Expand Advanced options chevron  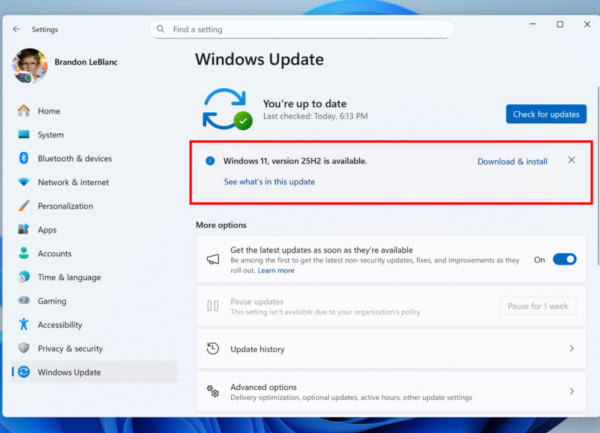coord(572,391)
